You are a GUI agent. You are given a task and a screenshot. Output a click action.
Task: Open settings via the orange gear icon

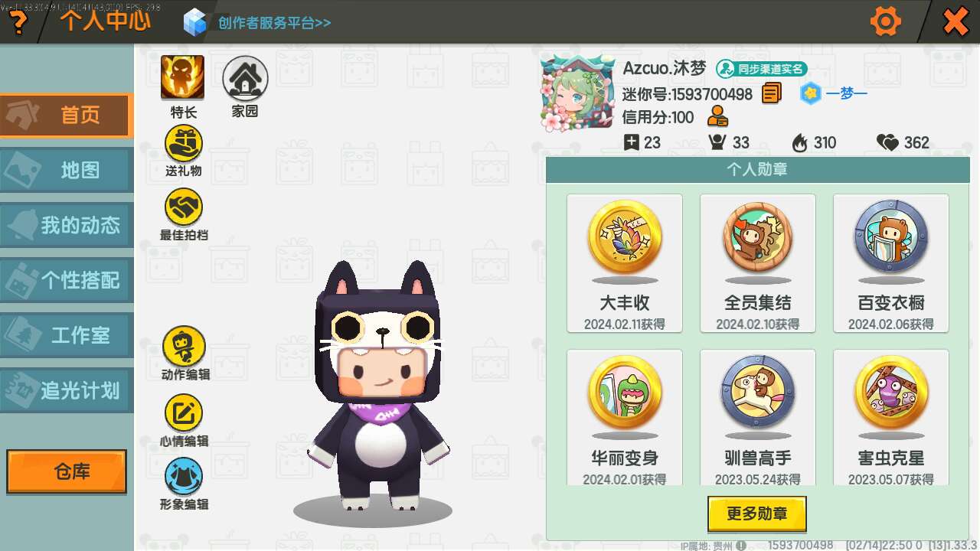[x=886, y=21]
